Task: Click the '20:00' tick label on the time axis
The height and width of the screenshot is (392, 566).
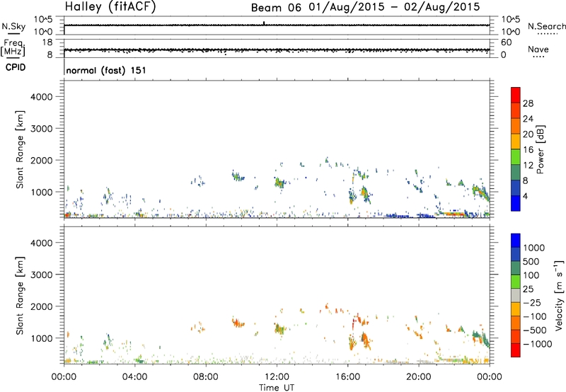Action: coord(419,377)
